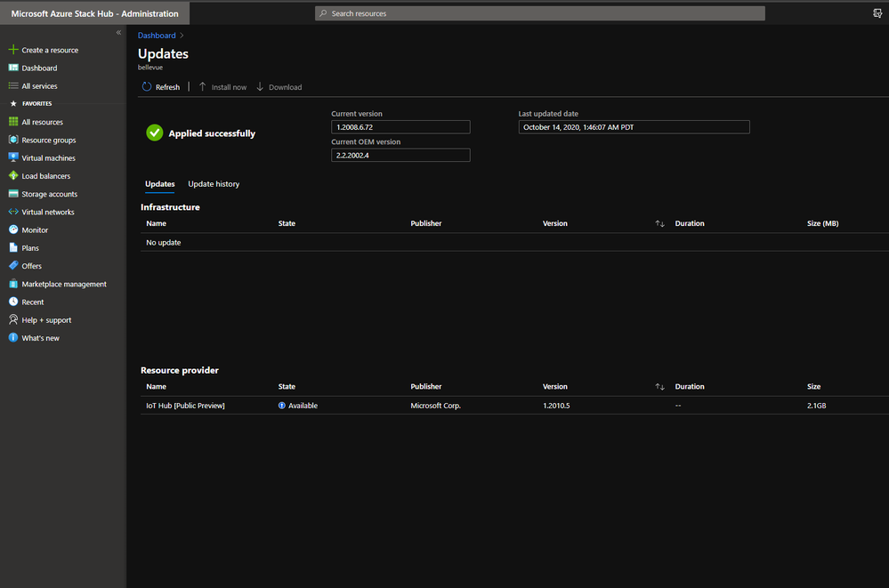This screenshot has height=588, width=889.
Task: Click the Available state info icon
Action: [x=282, y=406]
